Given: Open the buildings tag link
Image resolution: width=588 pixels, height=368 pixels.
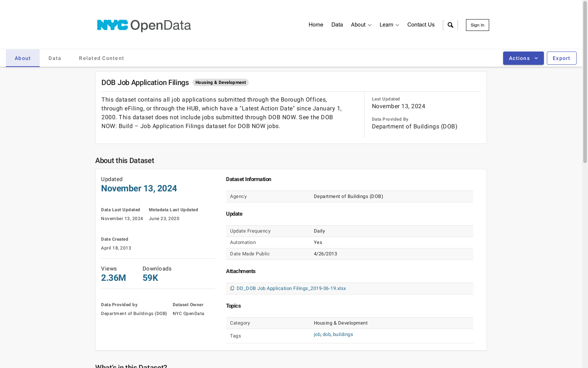Looking at the screenshot, I should click(343, 335).
